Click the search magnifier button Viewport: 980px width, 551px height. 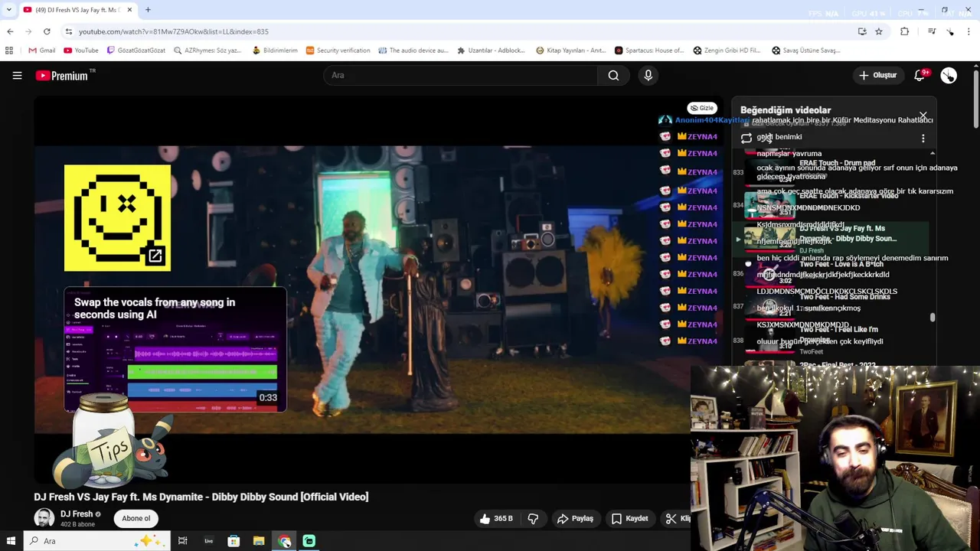[613, 75]
